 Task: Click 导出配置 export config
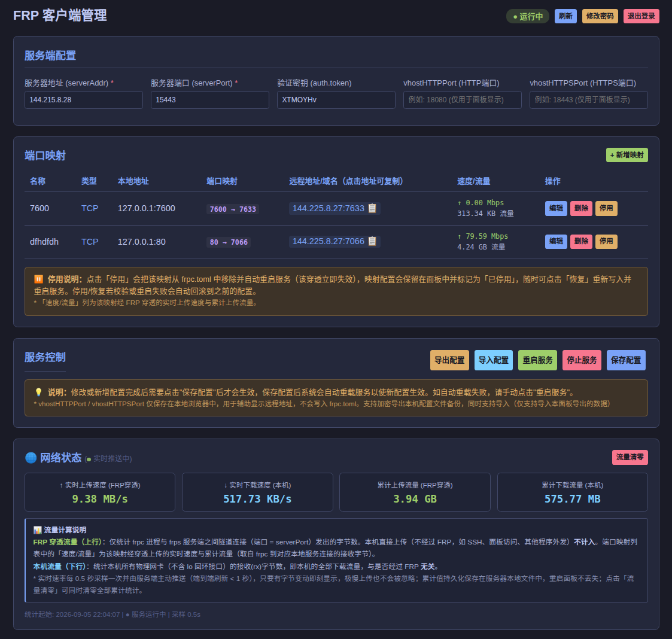pos(449,360)
